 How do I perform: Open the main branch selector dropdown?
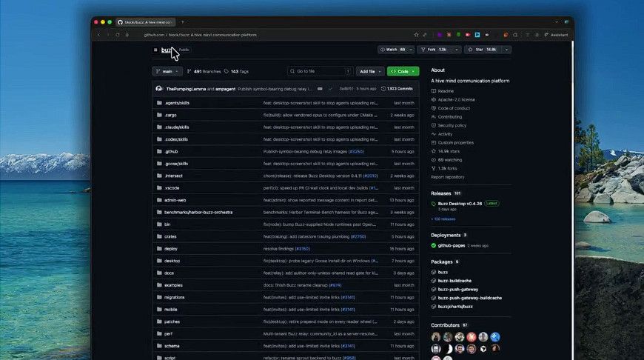pyautogui.click(x=167, y=72)
